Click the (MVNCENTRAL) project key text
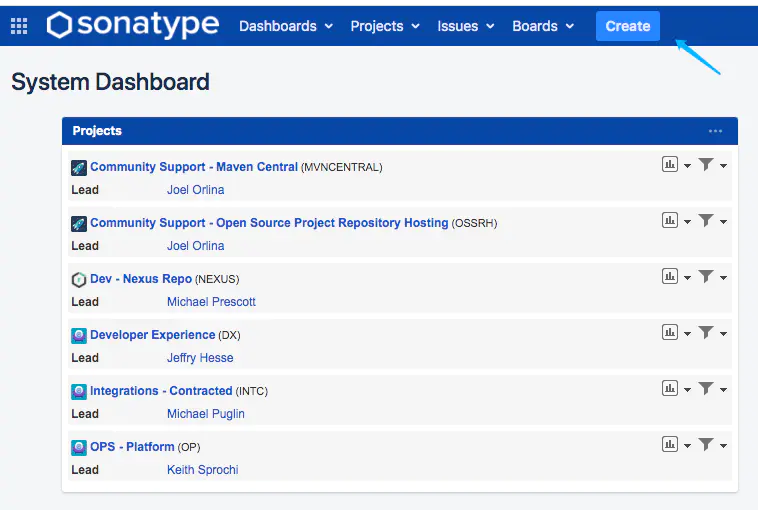Image resolution: width=758 pixels, height=510 pixels. [341, 167]
